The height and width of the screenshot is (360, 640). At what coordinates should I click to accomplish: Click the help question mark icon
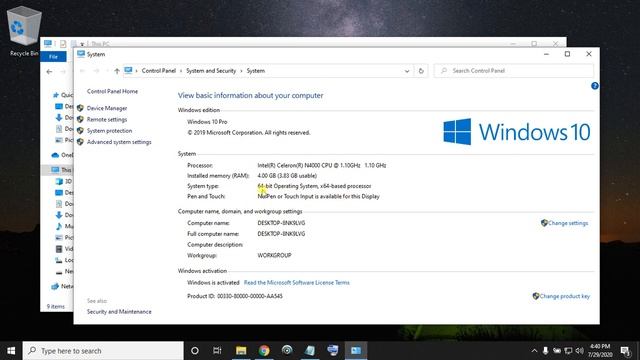click(594, 86)
